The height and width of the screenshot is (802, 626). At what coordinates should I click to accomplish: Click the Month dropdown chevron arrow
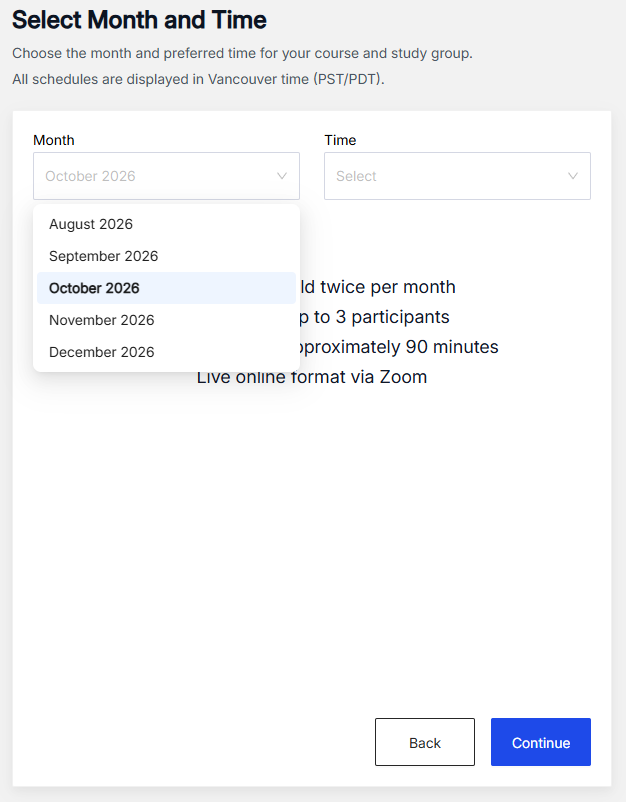click(x=282, y=176)
